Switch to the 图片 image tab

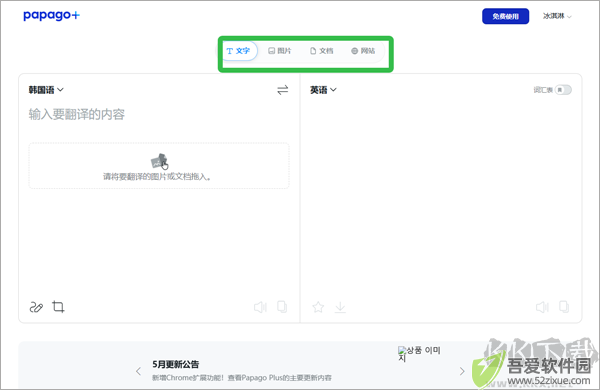[280, 51]
